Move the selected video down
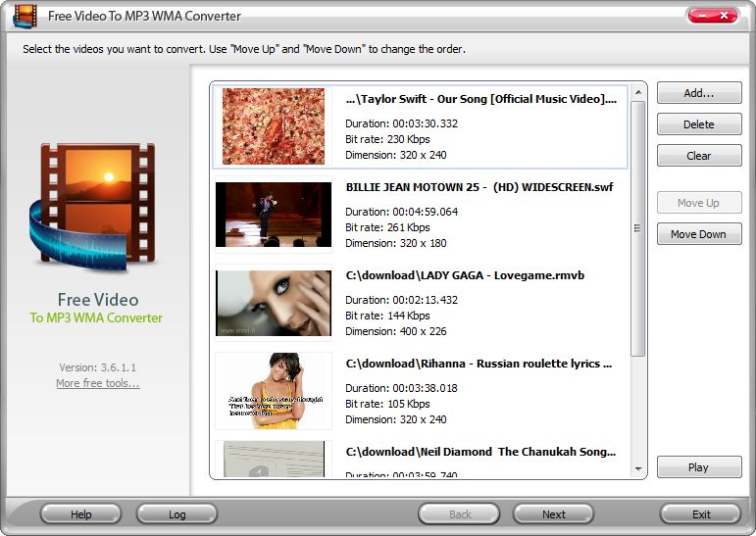This screenshot has height=536, width=756. click(699, 234)
